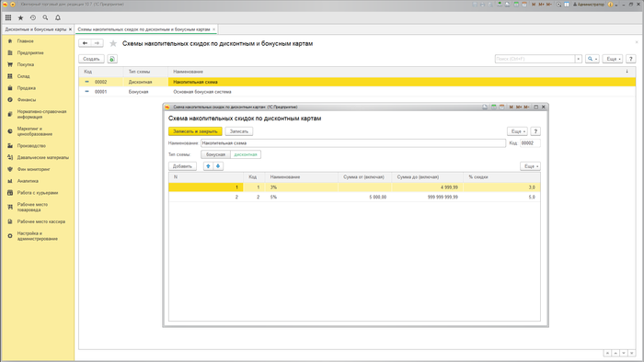This screenshot has height=362, width=644.
Task: Switch to Дисконтные и бонусные карты tab
Action: [36, 29]
